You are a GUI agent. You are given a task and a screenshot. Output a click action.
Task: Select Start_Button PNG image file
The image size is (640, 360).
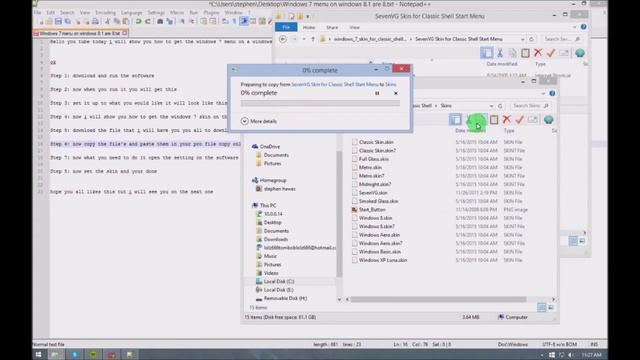[x=372, y=209]
